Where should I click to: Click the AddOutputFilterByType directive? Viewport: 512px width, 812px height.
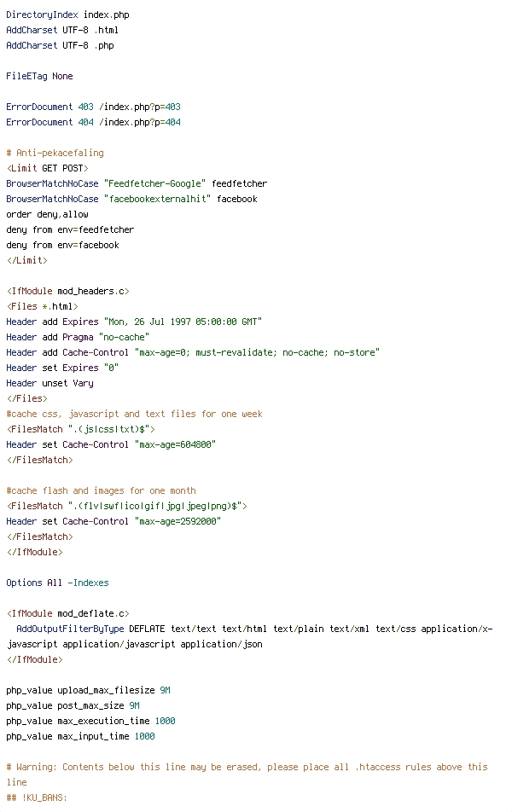coord(70,629)
